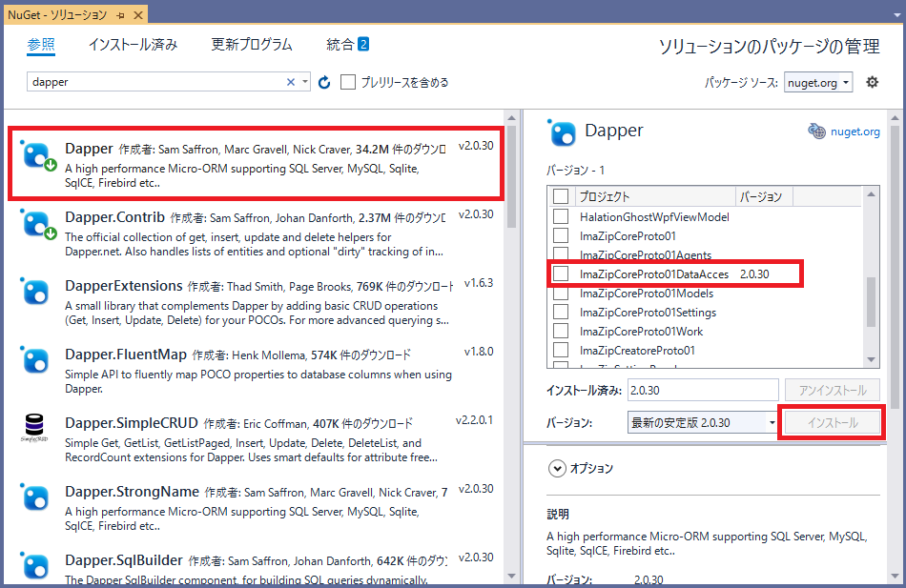Click the Dapper.SimpleCRUD database icon
906x588 pixels.
click(34, 428)
